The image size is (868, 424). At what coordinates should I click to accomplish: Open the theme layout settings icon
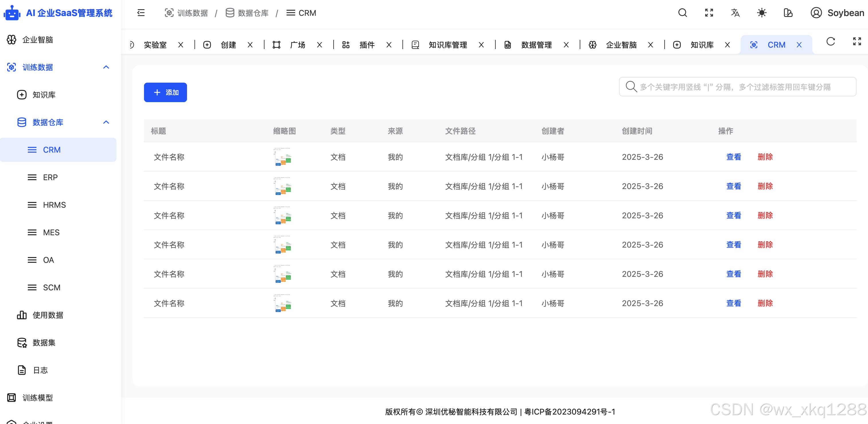[x=788, y=13]
